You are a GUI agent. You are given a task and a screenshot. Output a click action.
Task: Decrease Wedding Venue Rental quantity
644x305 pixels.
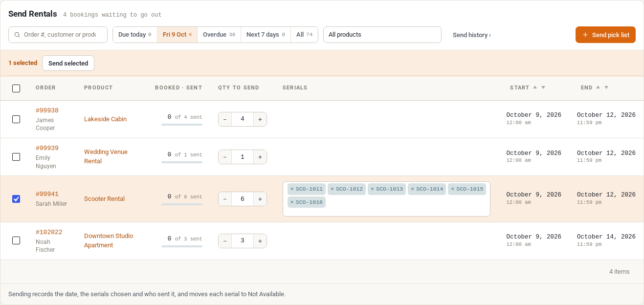click(225, 157)
